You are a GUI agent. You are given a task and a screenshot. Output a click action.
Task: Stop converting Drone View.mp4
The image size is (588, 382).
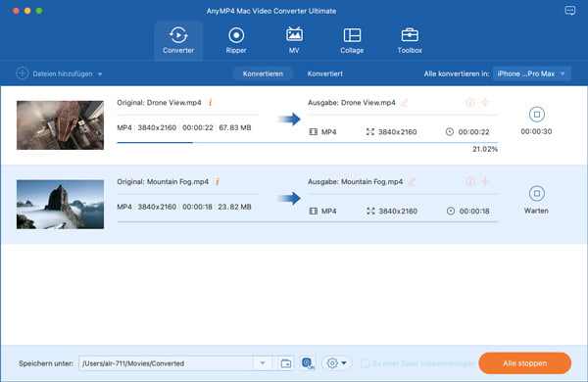(537, 115)
